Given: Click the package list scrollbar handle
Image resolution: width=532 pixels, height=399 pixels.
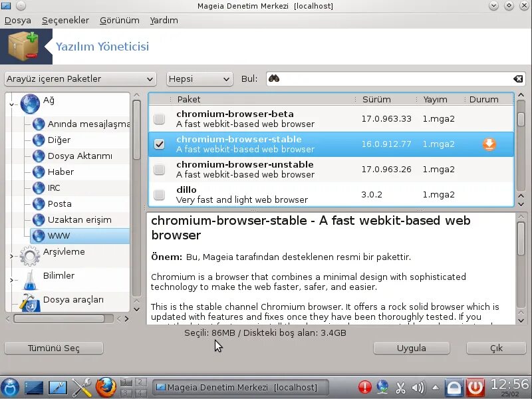Looking at the screenshot, I should (x=521, y=118).
